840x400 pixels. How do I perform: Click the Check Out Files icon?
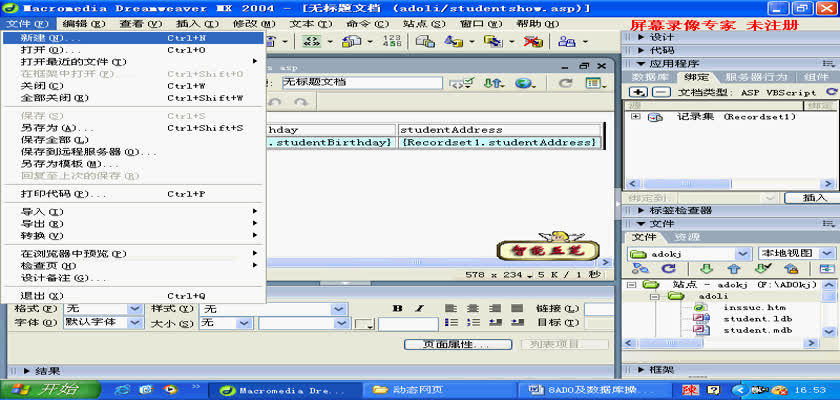763,268
